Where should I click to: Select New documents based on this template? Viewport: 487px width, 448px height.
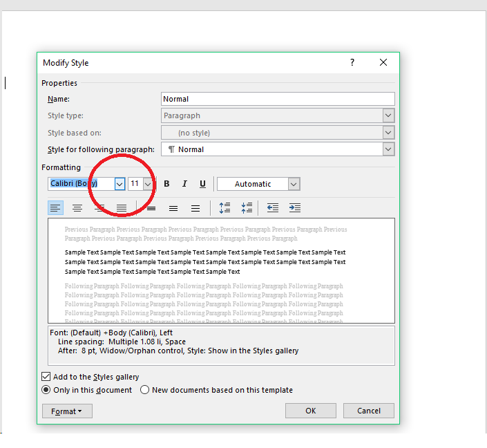coord(145,390)
